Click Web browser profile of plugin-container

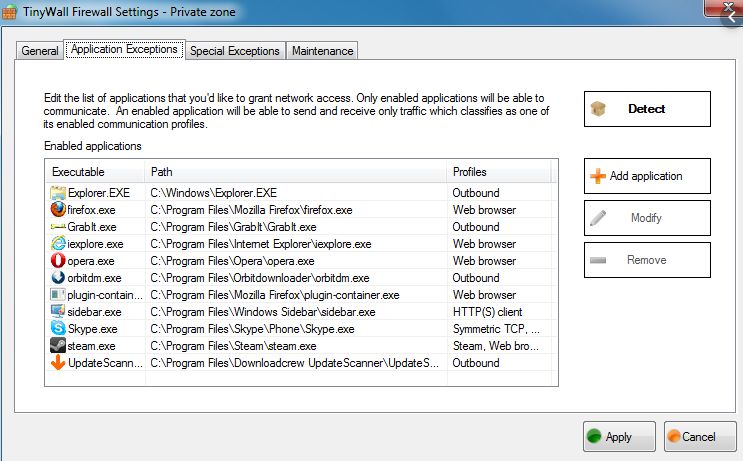484,295
